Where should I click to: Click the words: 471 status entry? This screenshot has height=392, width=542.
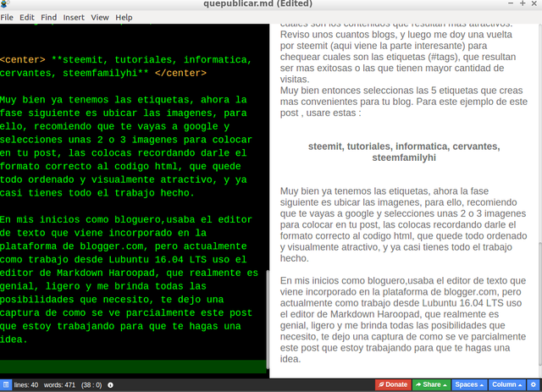coord(59,384)
